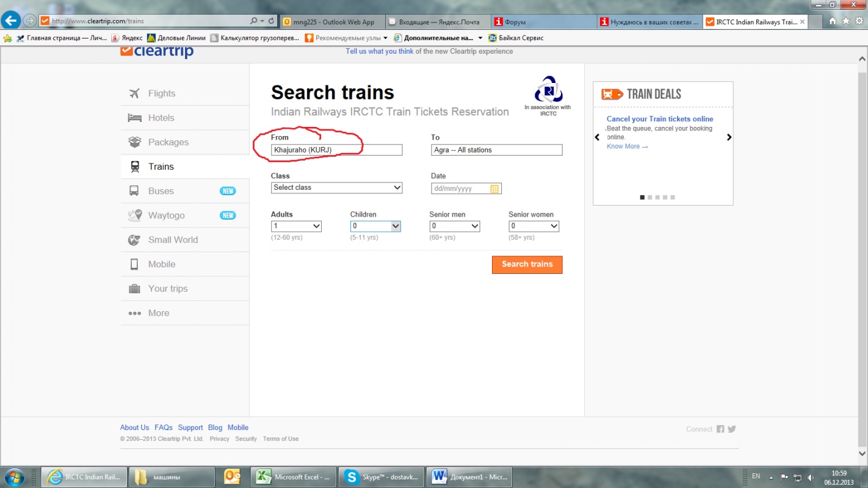The image size is (868, 488).
Task: Click the Flights airplane icon in sidebar
Action: coord(134,93)
